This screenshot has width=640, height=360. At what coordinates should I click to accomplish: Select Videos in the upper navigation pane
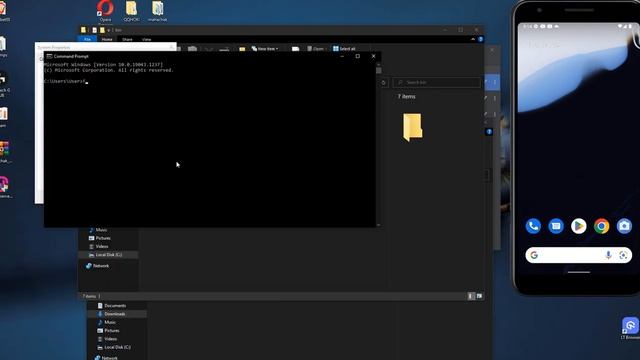click(99, 247)
